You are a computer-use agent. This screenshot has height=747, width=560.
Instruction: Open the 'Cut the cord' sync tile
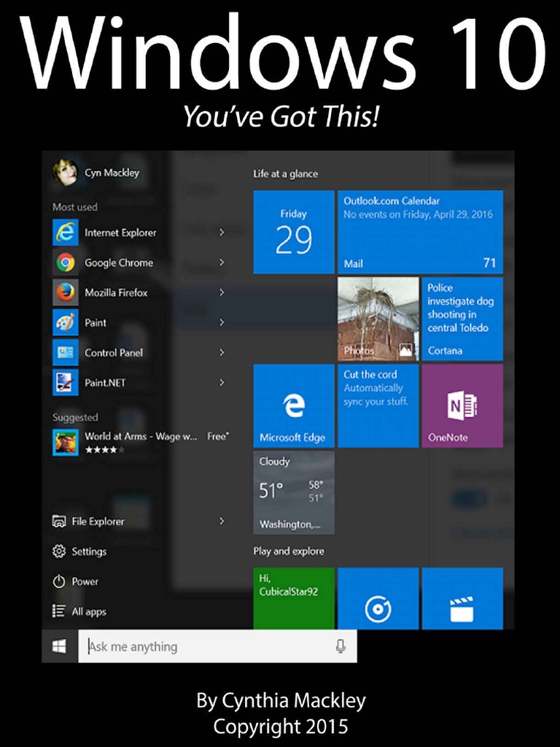[x=378, y=406]
